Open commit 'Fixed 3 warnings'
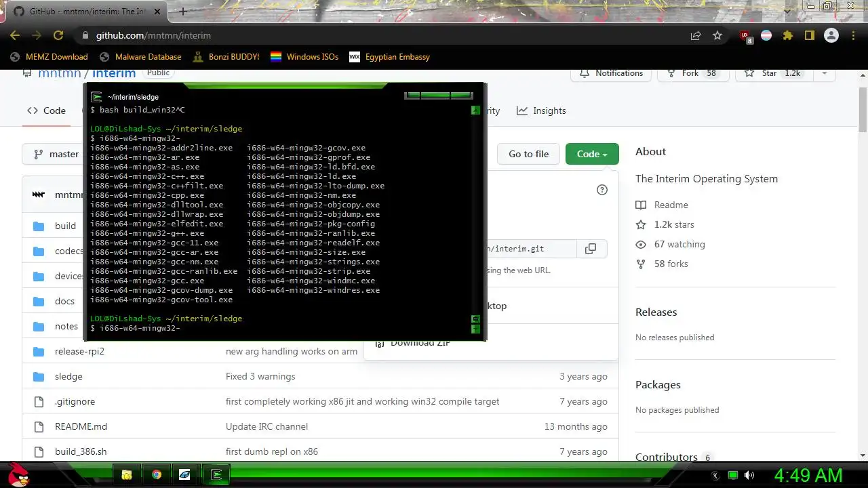Viewport: 868px width, 488px height. click(x=260, y=376)
